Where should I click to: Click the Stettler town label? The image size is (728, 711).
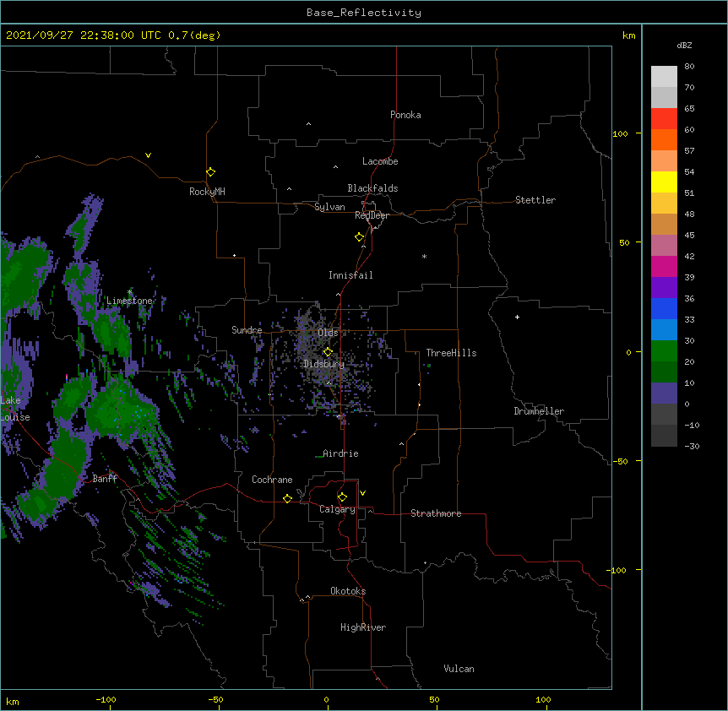(x=535, y=200)
